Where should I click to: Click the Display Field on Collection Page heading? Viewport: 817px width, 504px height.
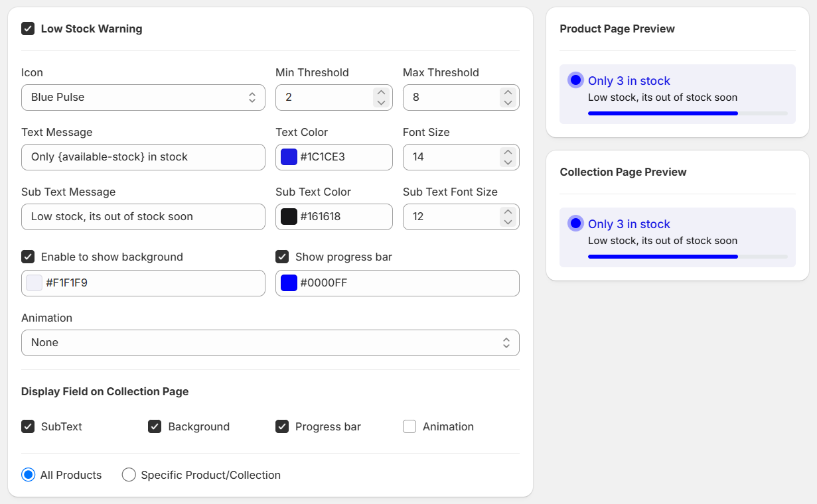coord(105,391)
